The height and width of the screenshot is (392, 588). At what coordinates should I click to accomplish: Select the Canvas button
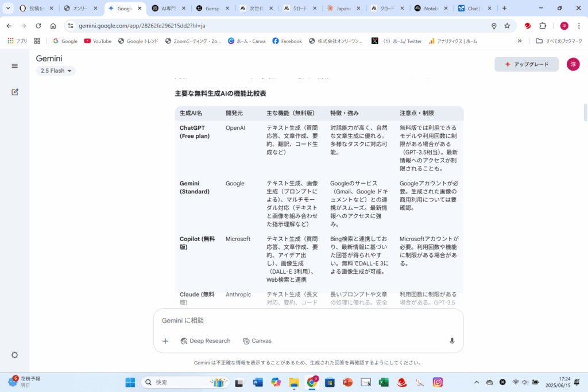coord(257,341)
